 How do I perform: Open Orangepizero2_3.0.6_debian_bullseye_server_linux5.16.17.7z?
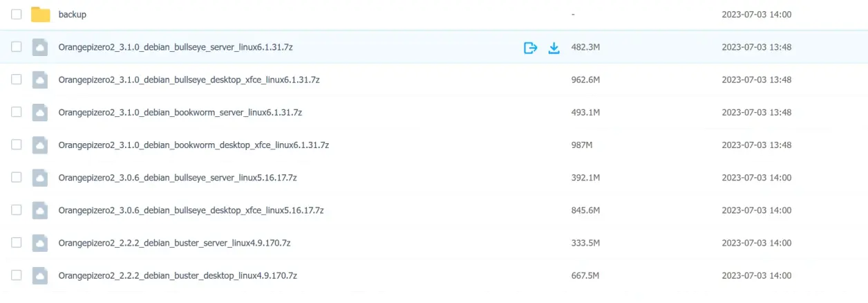pyautogui.click(x=178, y=178)
